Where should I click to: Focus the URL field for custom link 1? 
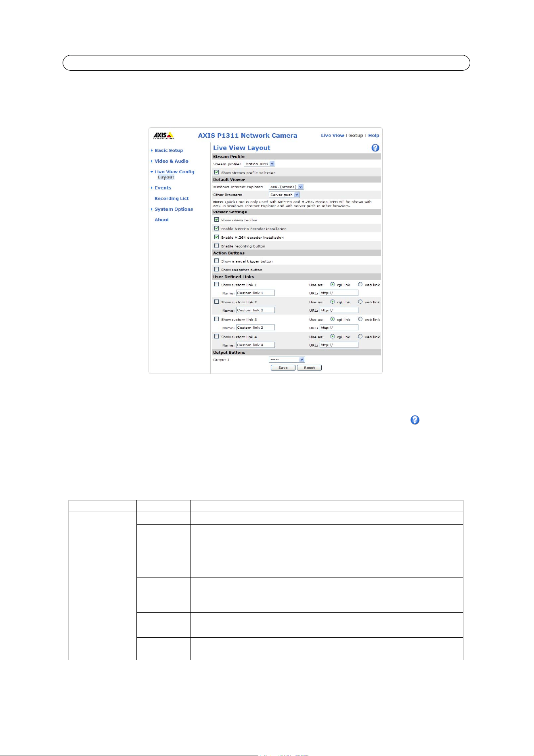pyautogui.click(x=339, y=293)
